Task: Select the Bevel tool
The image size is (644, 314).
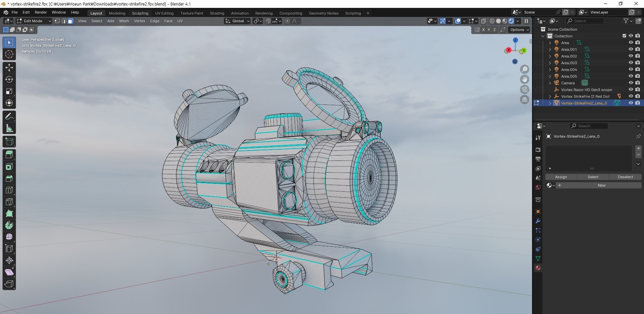Action: click(9, 178)
